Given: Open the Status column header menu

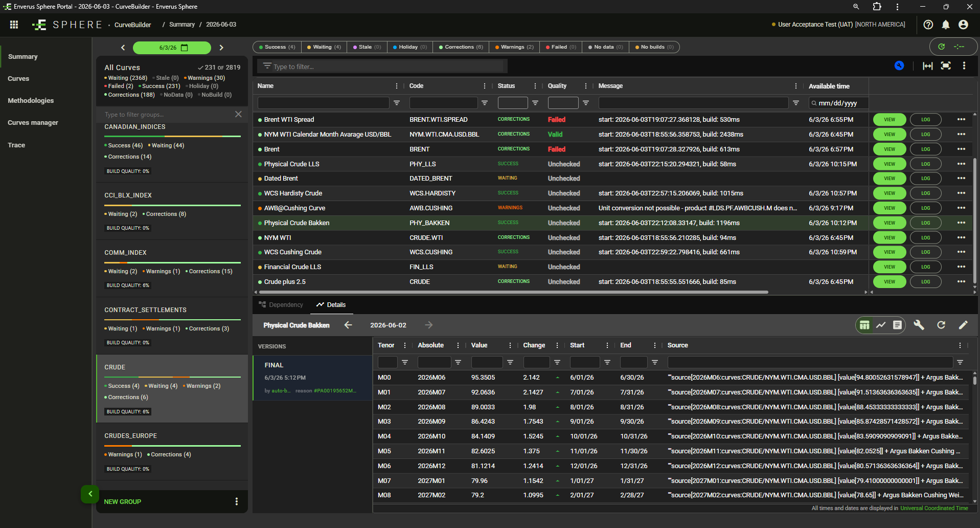Looking at the screenshot, I should coord(535,86).
